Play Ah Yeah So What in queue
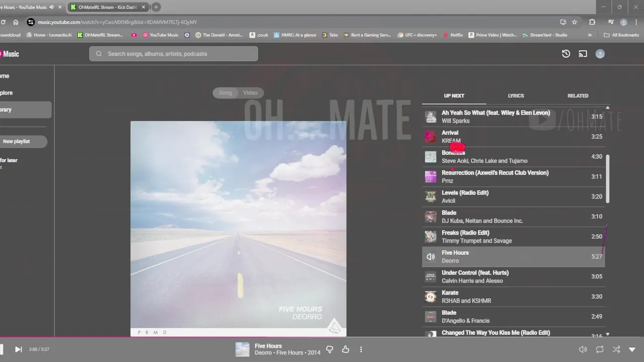The image size is (644, 362). click(513, 117)
